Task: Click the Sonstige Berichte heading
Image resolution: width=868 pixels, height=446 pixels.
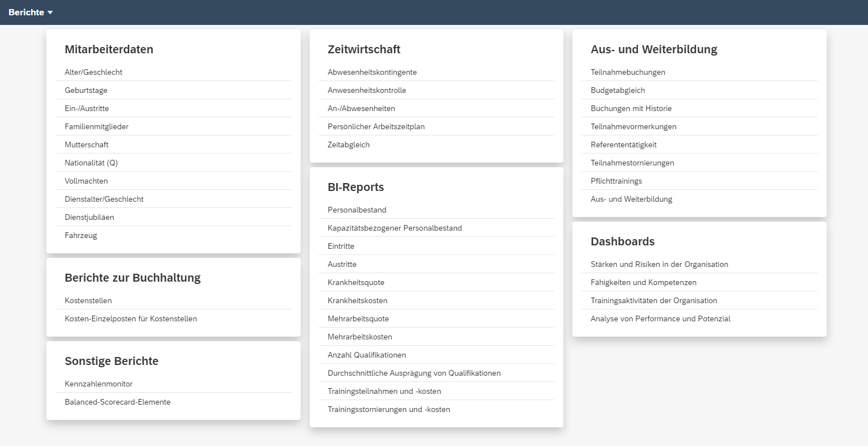Action: (112, 361)
